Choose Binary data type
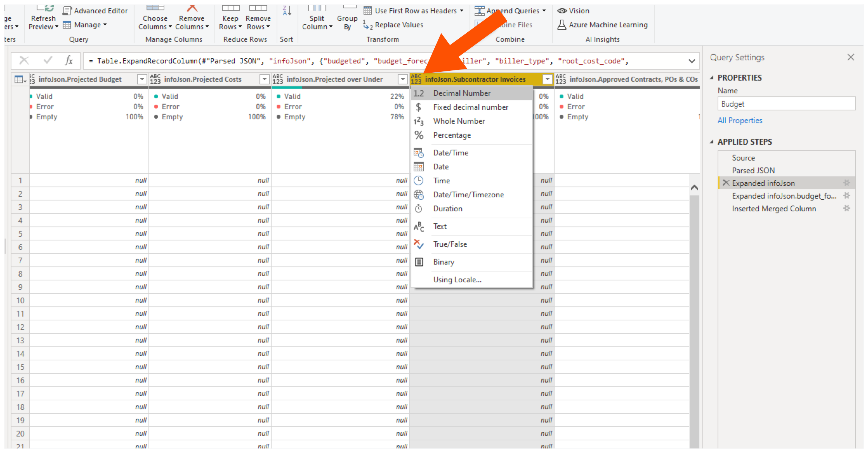Viewport: 868px width, 453px height. 472,262
